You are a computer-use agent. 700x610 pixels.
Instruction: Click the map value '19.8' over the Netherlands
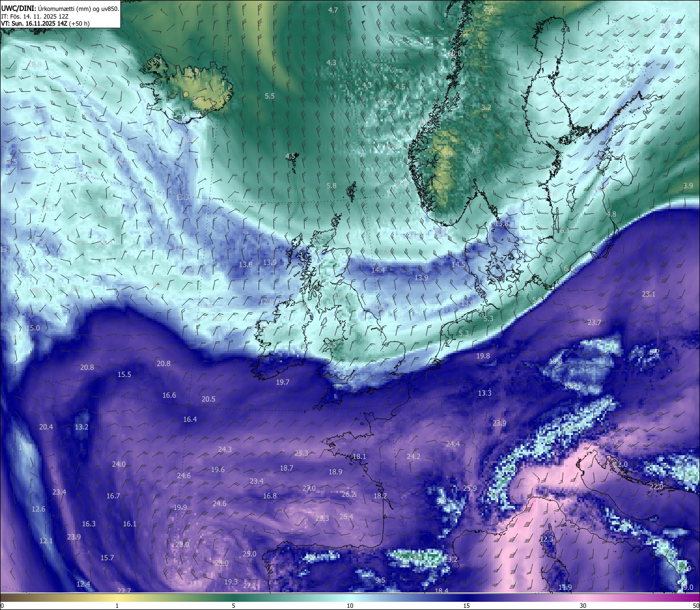pyautogui.click(x=483, y=356)
